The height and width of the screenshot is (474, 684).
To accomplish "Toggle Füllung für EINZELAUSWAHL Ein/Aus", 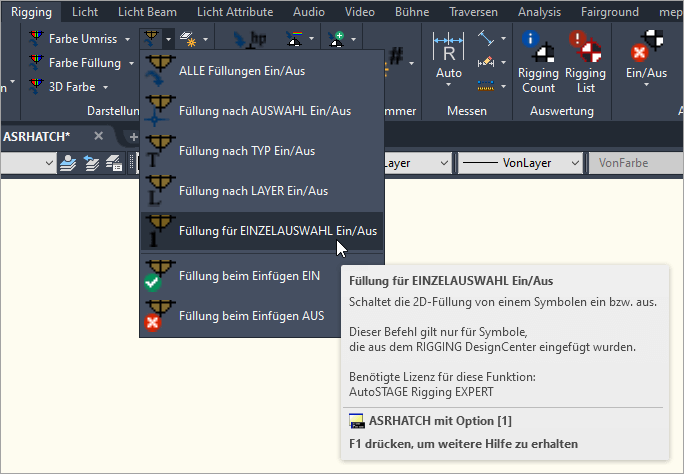I will point(277,230).
